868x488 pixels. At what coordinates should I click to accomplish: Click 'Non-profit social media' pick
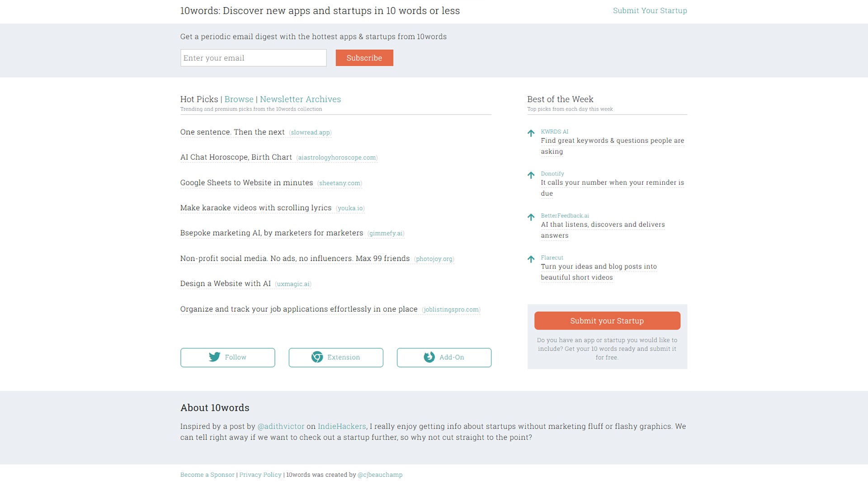295,258
